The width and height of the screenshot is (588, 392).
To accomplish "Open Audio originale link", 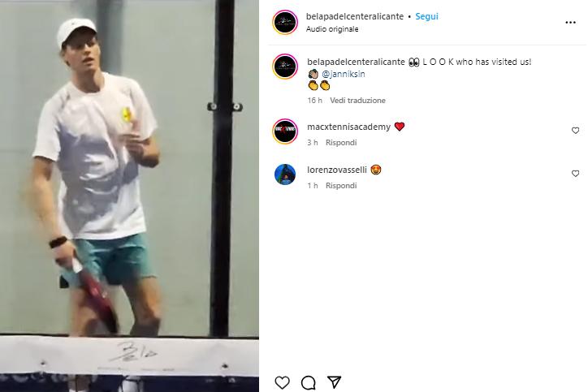I will (x=332, y=29).
